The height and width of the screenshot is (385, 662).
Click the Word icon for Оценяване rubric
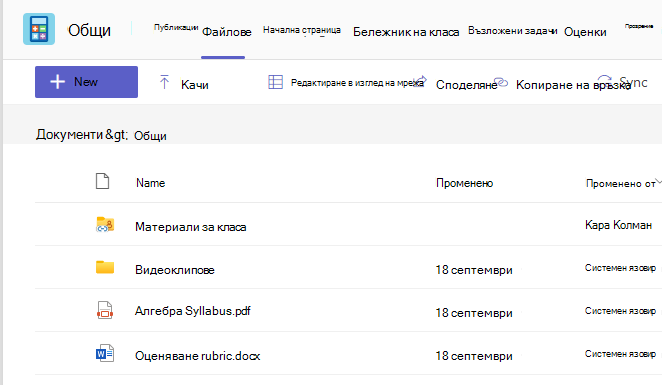point(105,353)
